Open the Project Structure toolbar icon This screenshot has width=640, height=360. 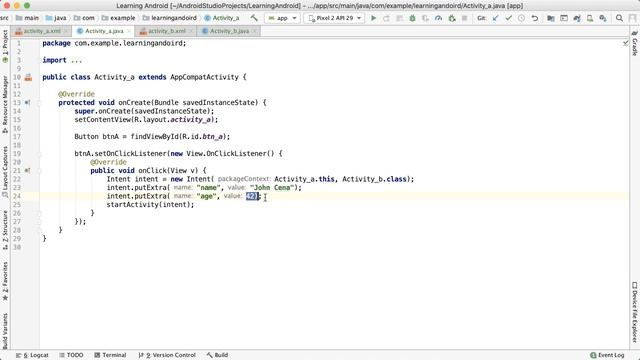[551, 18]
